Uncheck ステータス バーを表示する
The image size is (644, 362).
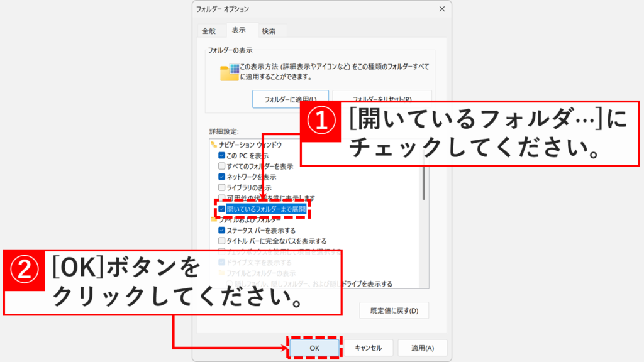[221, 229]
